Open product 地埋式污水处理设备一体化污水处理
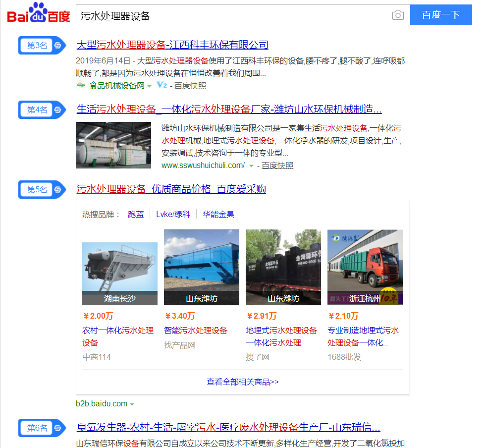This screenshot has width=486, height=448. click(x=281, y=336)
